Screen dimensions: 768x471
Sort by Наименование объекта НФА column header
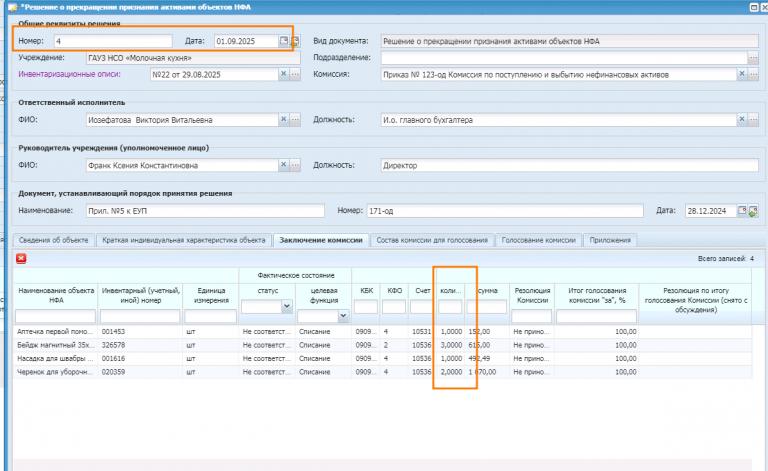click(56, 295)
